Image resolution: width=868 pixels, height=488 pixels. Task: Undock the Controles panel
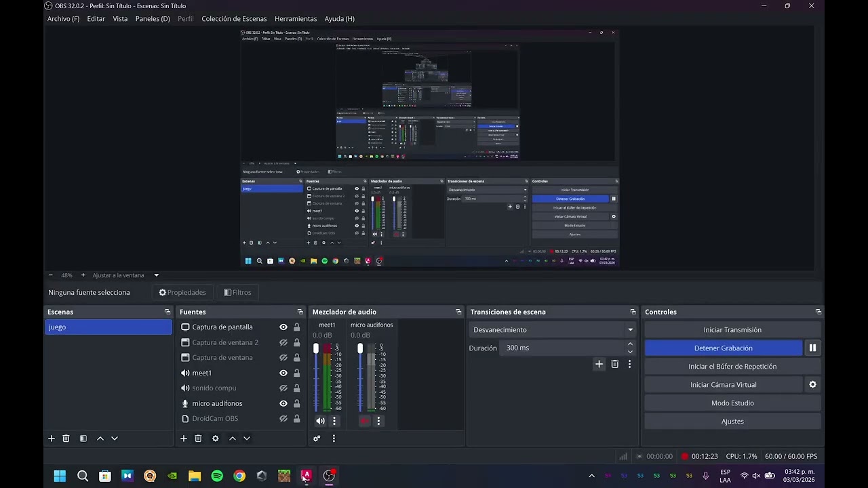[x=818, y=312]
